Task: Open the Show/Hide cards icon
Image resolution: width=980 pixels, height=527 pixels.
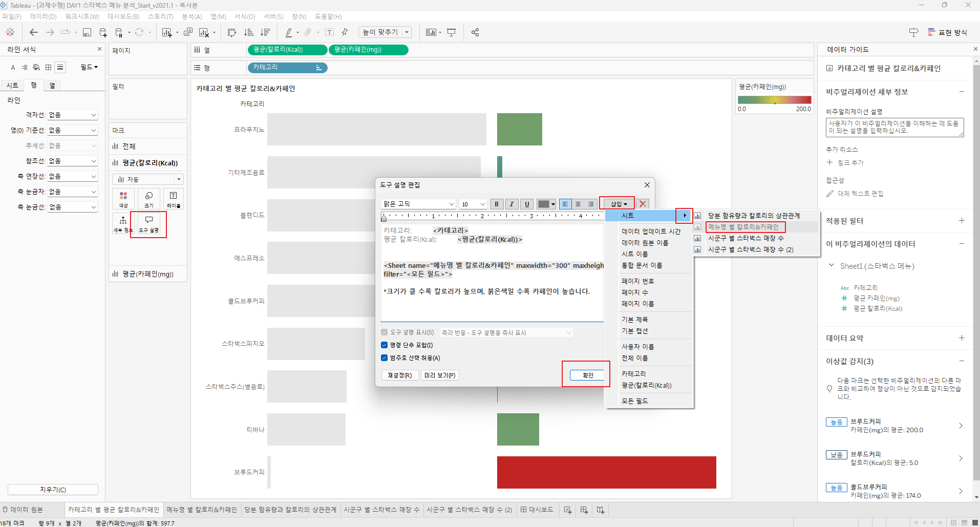Action: [x=431, y=32]
